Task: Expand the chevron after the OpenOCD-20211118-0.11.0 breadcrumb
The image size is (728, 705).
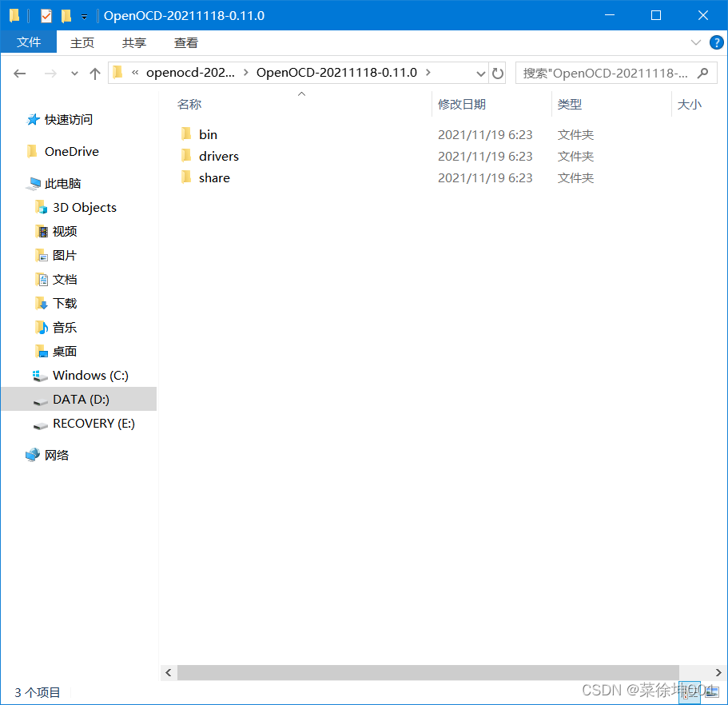Action: (x=428, y=73)
